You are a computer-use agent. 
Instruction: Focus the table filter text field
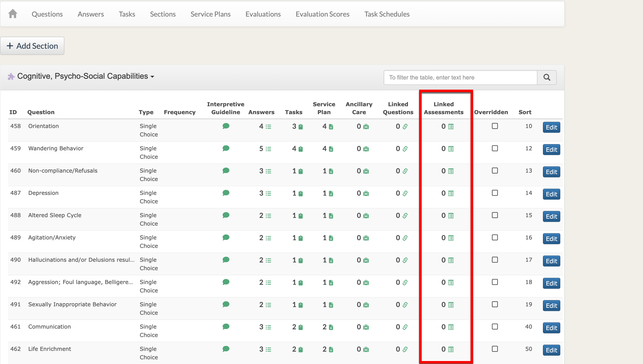[x=460, y=78]
